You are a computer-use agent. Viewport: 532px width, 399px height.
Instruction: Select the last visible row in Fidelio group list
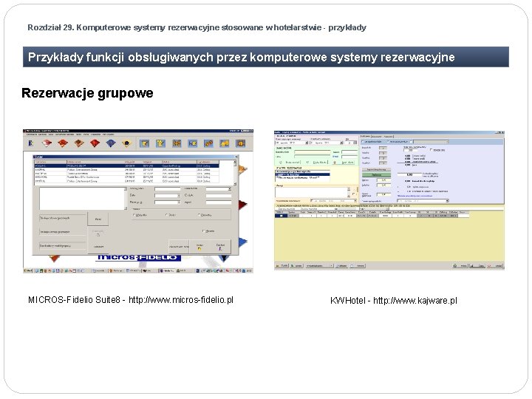click(126, 181)
